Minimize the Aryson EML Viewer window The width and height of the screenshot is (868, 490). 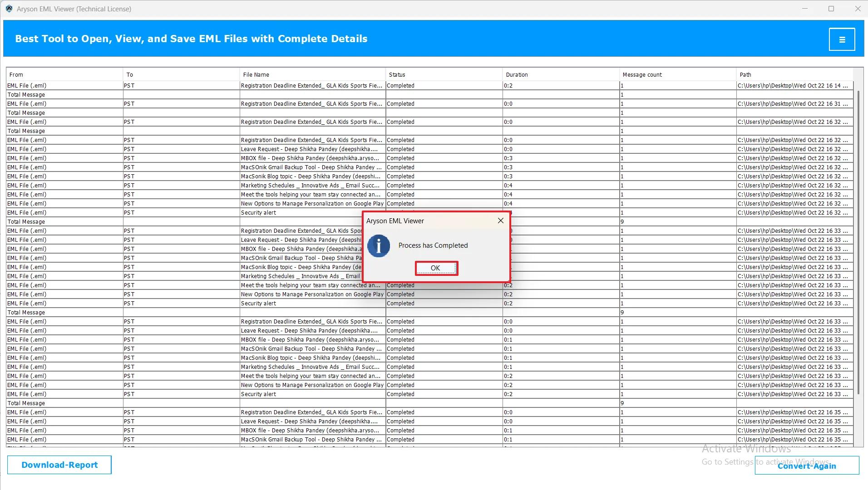point(805,9)
